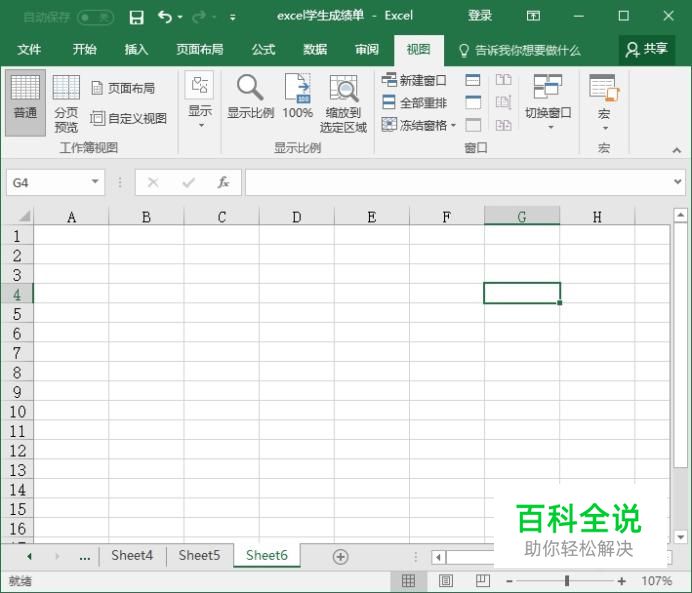Click Synchronous Scrolling icon

[504, 102]
